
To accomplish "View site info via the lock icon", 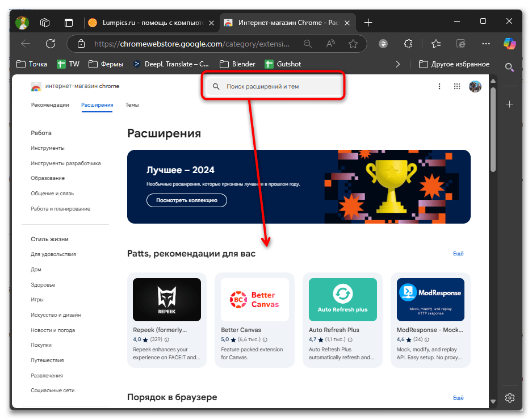I will tap(81, 44).
